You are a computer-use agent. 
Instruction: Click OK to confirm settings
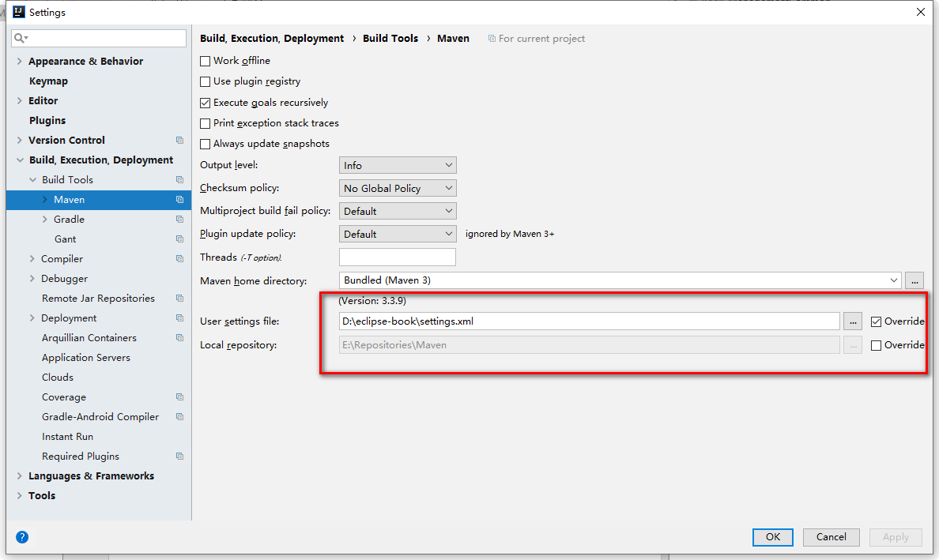coord(772,536)
